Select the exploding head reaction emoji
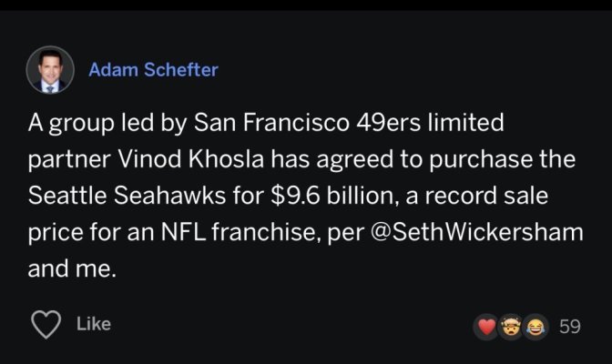Viewport: 612px width, 364px height. click(511, 326)
